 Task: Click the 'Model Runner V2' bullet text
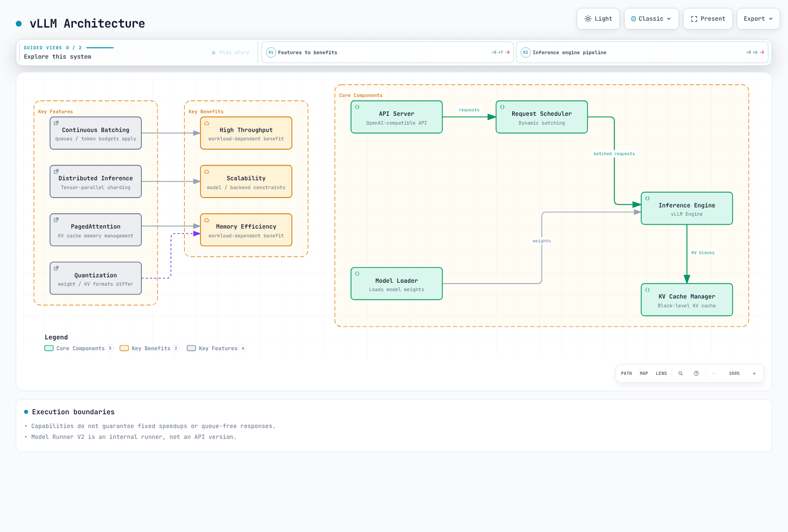tap(133, 437)
